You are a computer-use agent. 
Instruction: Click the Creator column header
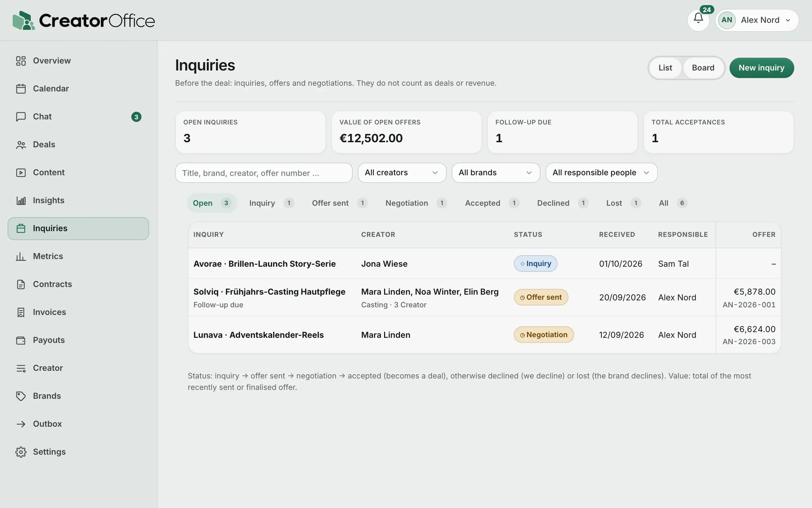pyautogui.click(x=378, y=235)
